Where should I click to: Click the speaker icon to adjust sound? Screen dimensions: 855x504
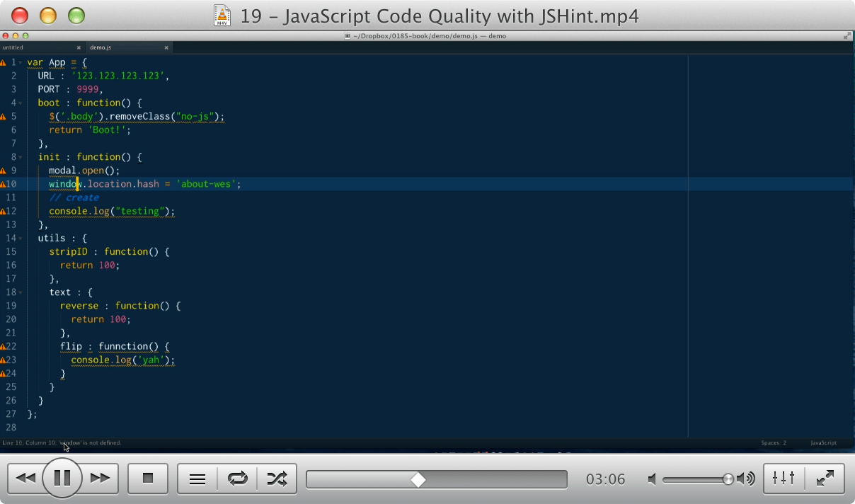pyautogui.click(x=746, y=479)
